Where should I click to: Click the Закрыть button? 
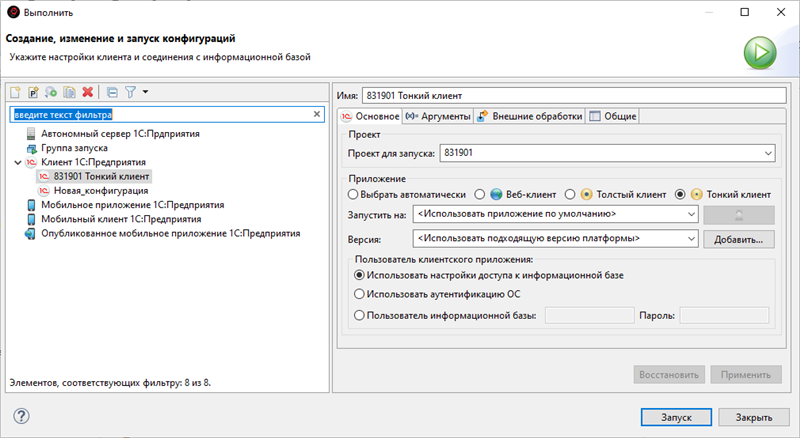click(754, 417)
